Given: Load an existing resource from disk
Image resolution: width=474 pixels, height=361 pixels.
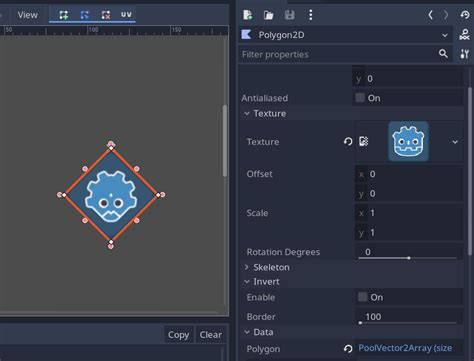Looking at the screenshot, I should (268, 15).
